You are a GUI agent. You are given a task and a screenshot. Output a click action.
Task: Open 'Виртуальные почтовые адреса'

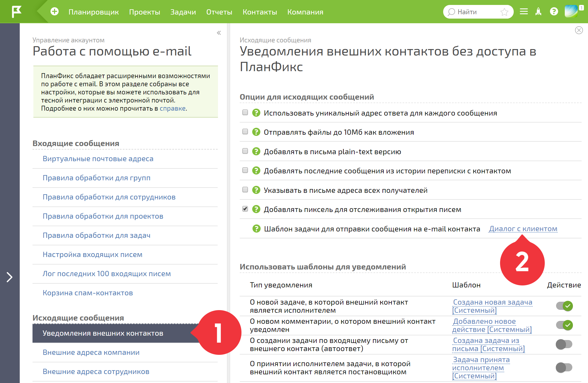tap(98, 159)
